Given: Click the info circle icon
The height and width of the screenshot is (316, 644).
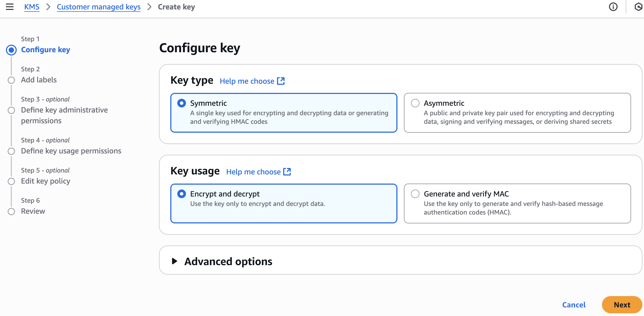Looking at the screenshot, I should coord(613,7).
